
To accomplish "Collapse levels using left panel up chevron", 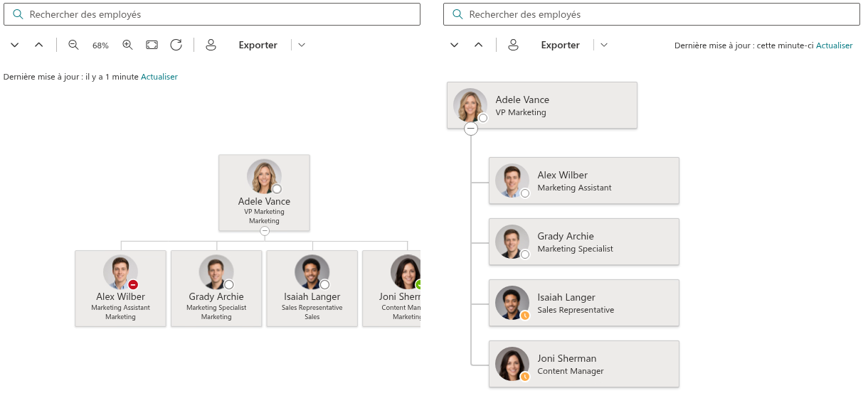I will point(39,45).
